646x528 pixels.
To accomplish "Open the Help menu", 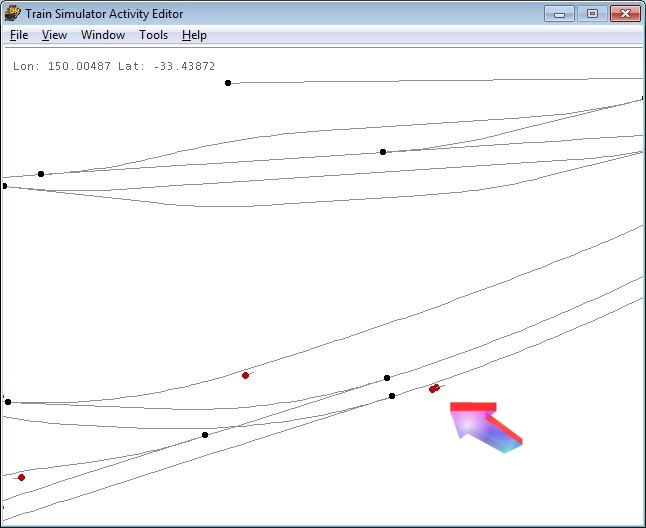I will tap(194, 35).
